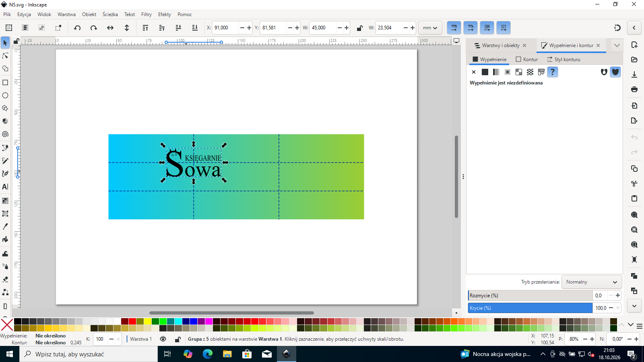Choose the Rectangle tool
Image resolution: width=644 pixels, height=362 pixels.
coord(5,82)
